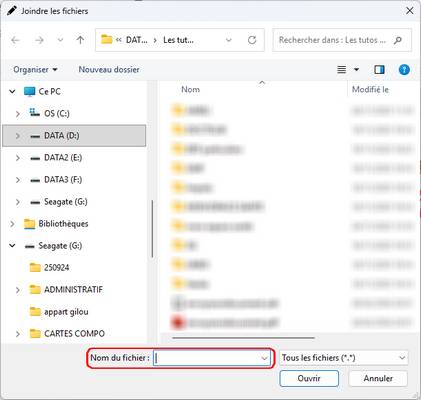Image resolution: width=421 pixels, height=400 pixels.
Task: Click the Bibliothèques folder icon
Action: [x=29, y=224]
